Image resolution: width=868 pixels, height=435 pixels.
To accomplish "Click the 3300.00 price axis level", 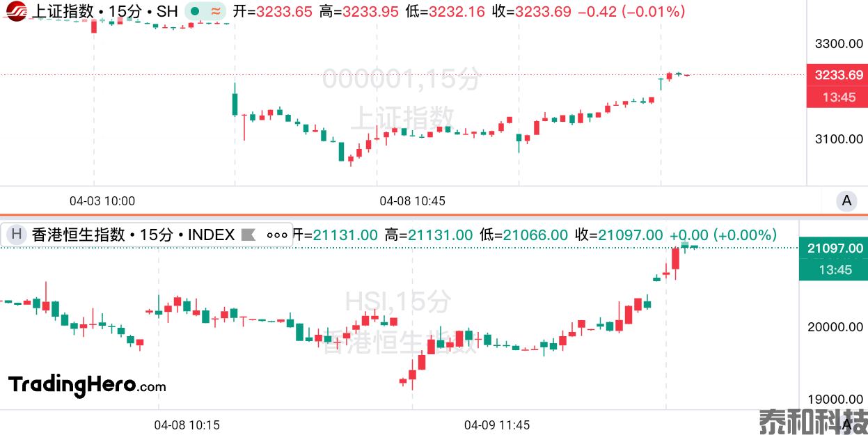I will click(x=838, y=44).
